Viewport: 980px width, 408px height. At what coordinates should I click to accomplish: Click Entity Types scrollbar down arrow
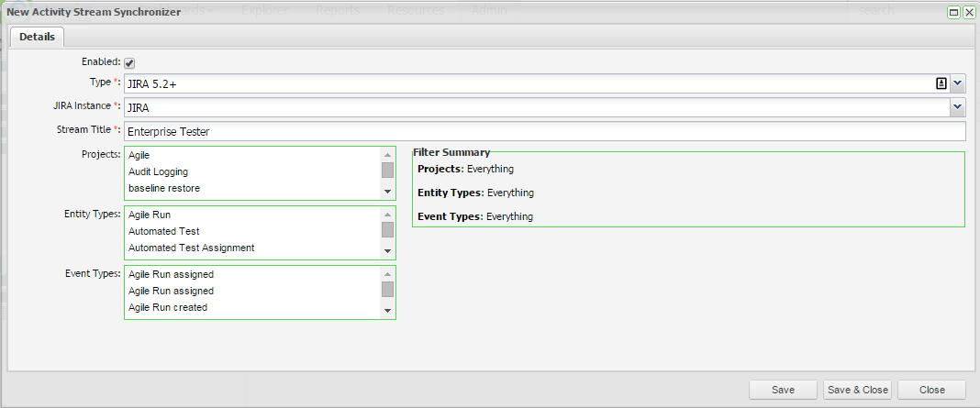pyautogui.click(x=388, y=252)
